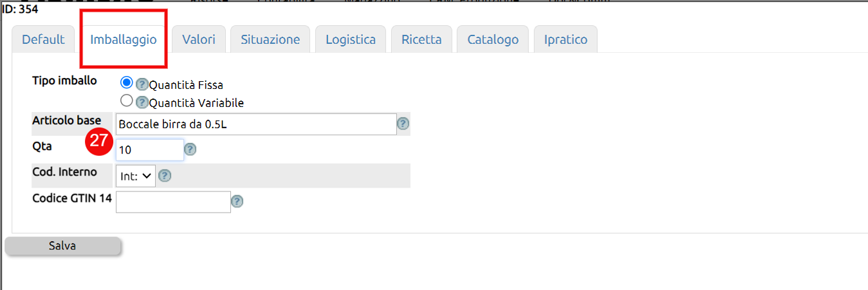Click help icon next to Cod. Interno dropdown
This screenshot has width=868, height=290.
click(165, 175)
